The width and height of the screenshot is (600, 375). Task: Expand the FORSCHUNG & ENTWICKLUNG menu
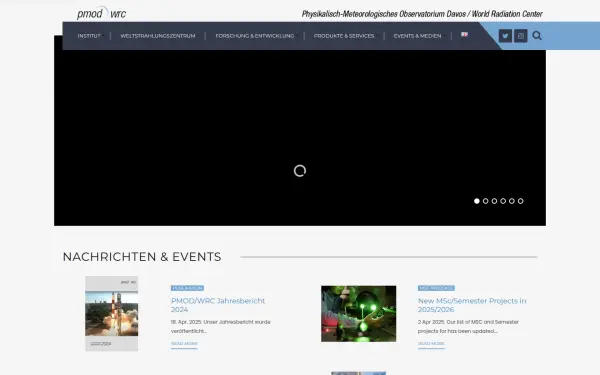(x=255, y=36)
